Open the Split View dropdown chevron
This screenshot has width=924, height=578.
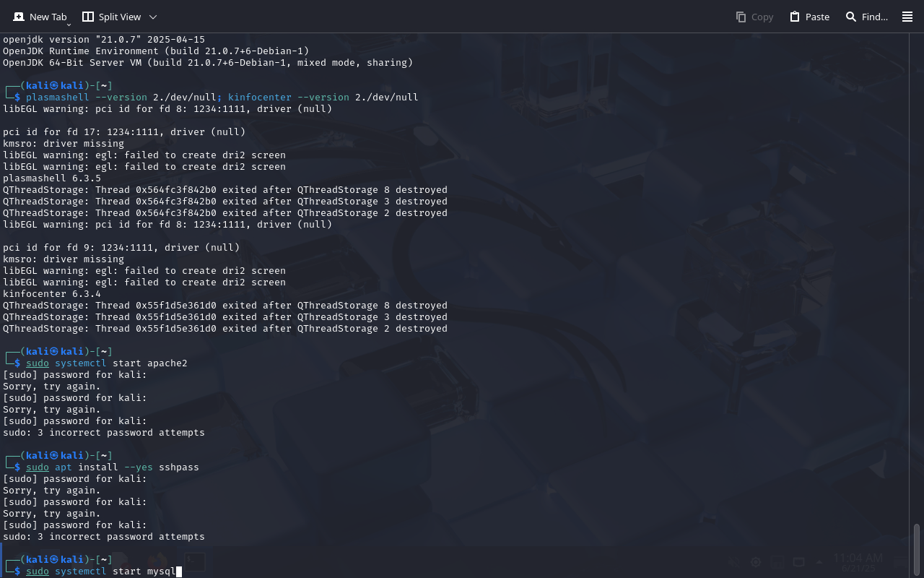(x=152, y=17)
